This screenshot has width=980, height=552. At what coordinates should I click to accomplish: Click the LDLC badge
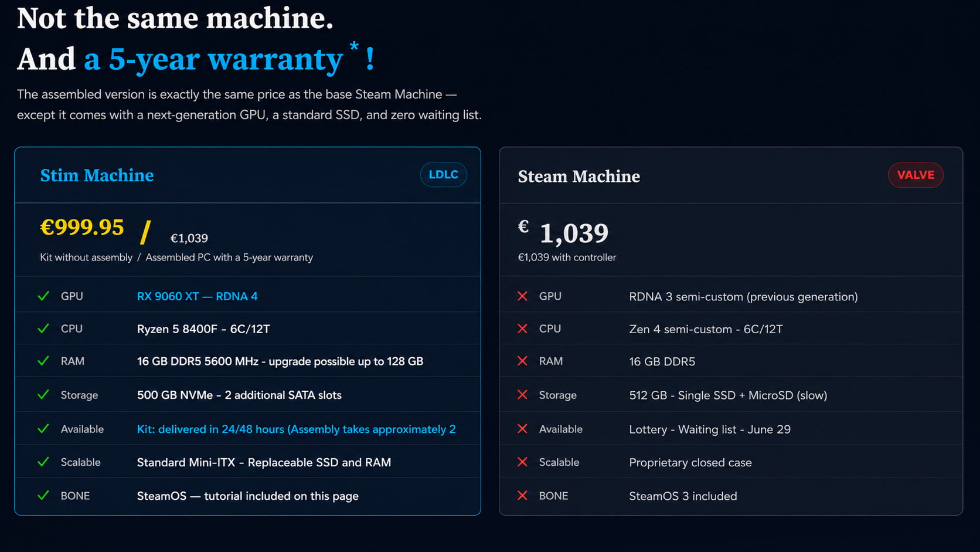click(x=443, y=175)
